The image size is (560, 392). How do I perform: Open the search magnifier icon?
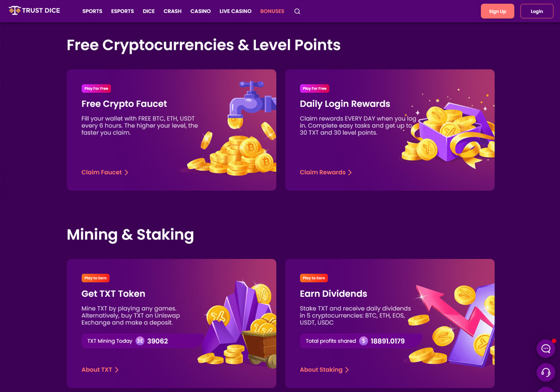297,11
